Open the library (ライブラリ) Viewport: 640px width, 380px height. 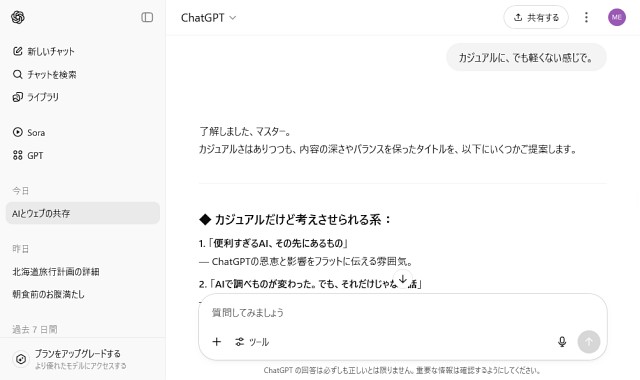(36, 97)
